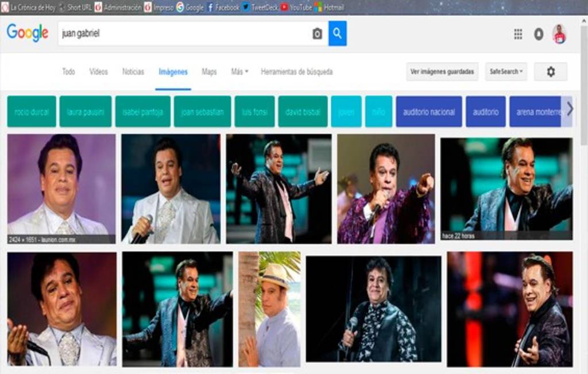
Task: Open Google account notifications bell
Action: point(539,34)
